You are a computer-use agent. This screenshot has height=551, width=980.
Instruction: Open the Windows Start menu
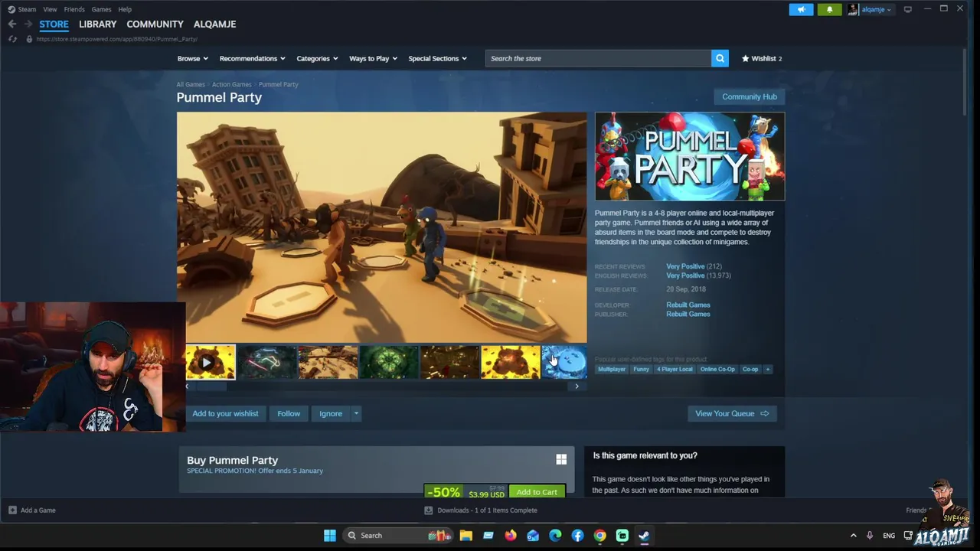pyautogui.click(x=329, y=535)
